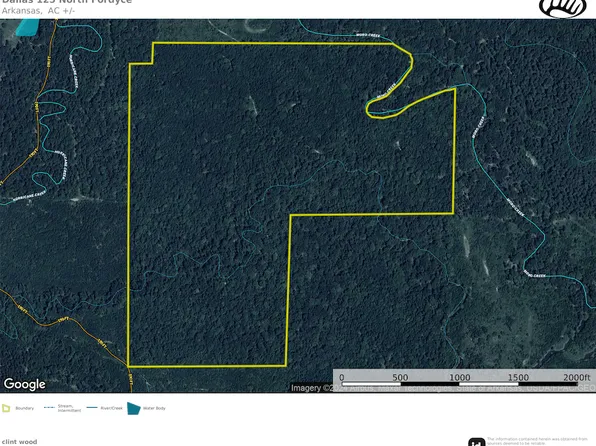This screenshot has width=596, height=446.
Task: Click the "1000" scale label
Action: point(460,378)
